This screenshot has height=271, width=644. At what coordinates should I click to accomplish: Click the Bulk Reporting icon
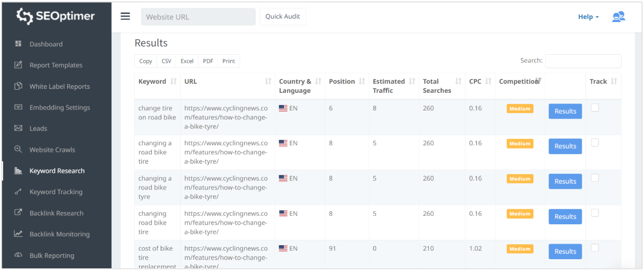pos(18,255)
